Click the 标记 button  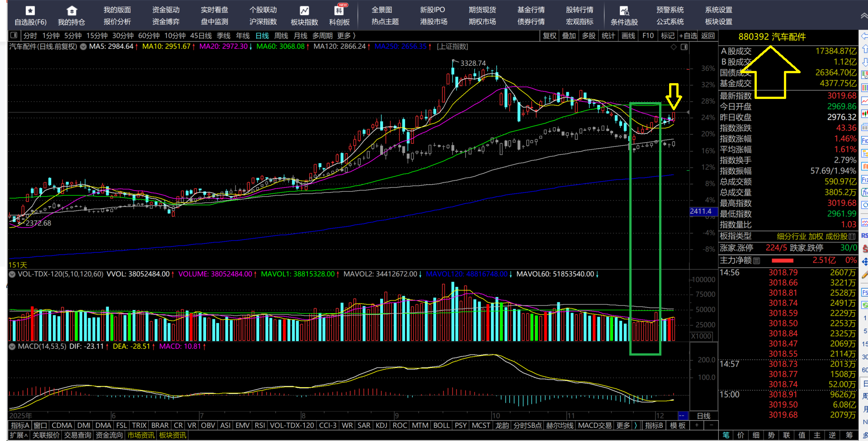[x=667, y=36]
